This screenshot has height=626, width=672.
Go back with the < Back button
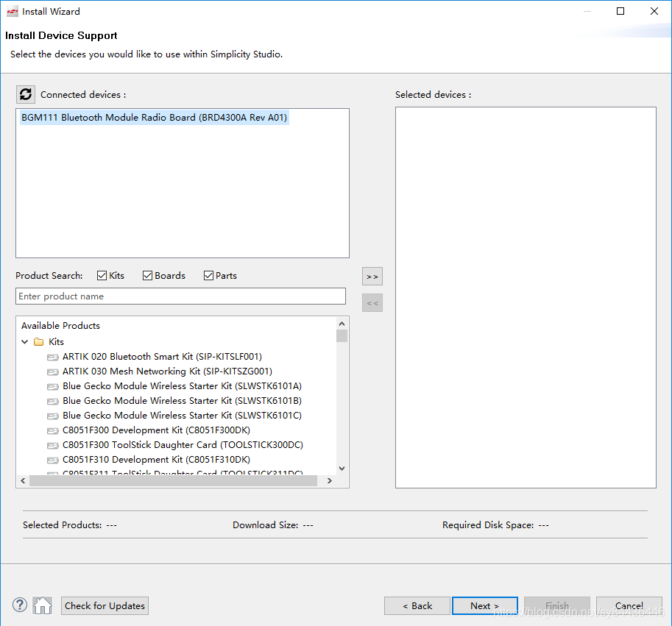point(417,606)
